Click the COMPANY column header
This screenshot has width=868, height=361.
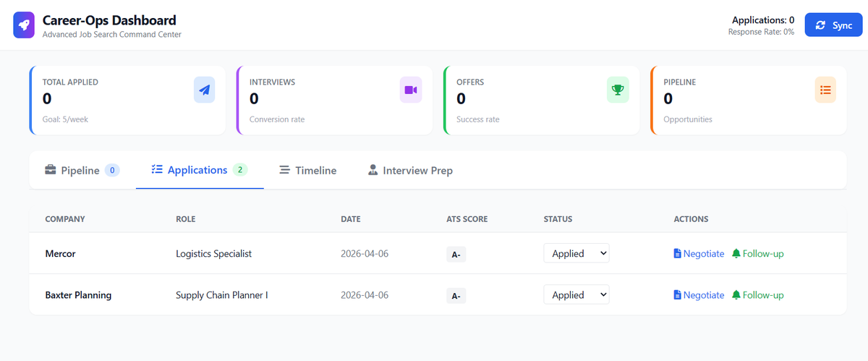click(x=65, y=219)
